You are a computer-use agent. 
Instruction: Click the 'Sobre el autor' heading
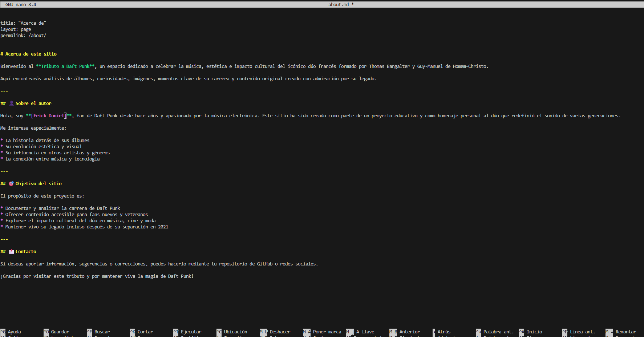pos(33,103)
